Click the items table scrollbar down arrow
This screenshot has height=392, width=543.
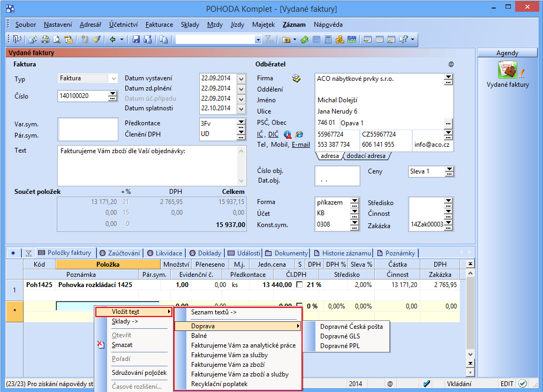[x=470, y=355]
